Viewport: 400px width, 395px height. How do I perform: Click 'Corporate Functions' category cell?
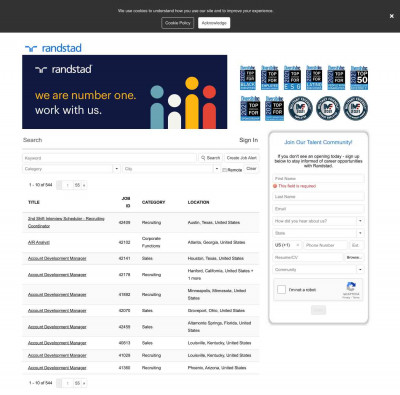pyautogui.click(x=151, y=242)
